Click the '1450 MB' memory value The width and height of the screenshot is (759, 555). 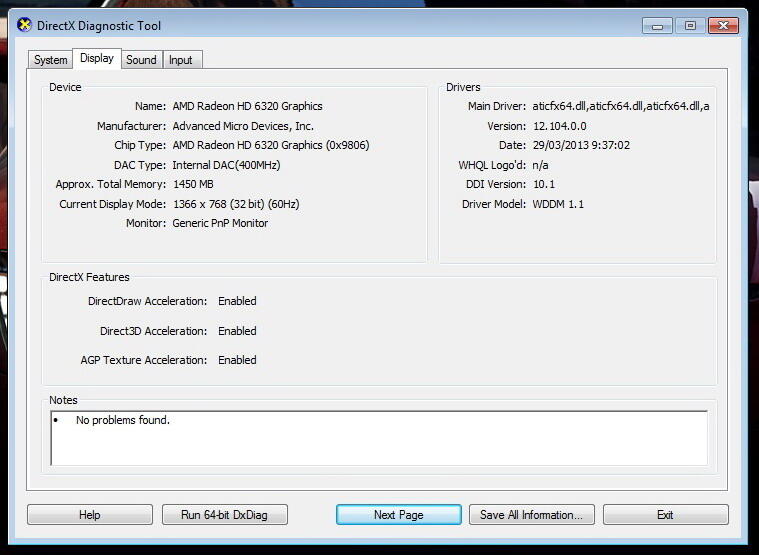[x=193, y=184]
